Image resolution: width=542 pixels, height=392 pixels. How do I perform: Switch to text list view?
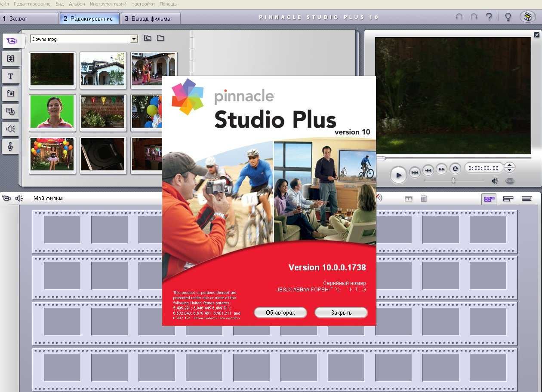click(x=527, y=199)
